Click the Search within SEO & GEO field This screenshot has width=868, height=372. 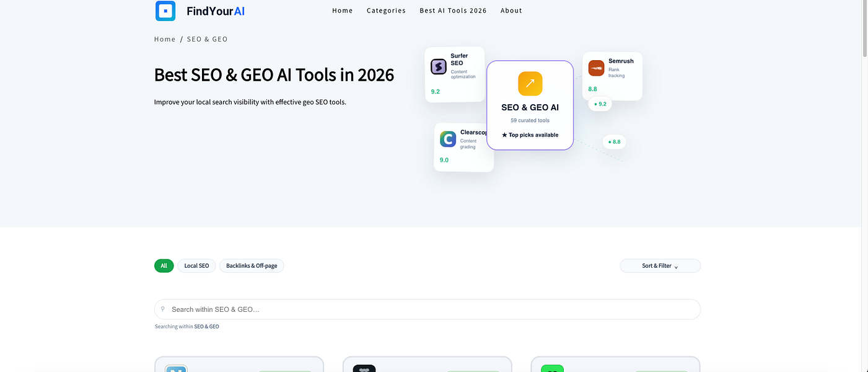(427, 309)
